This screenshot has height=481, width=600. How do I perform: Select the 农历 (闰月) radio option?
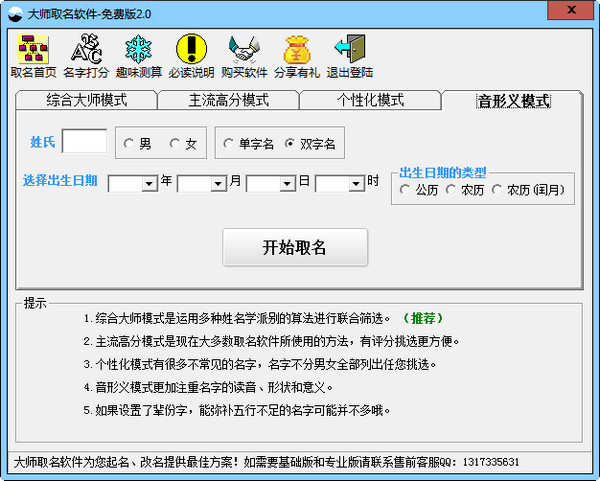click(x=528, y=189)
